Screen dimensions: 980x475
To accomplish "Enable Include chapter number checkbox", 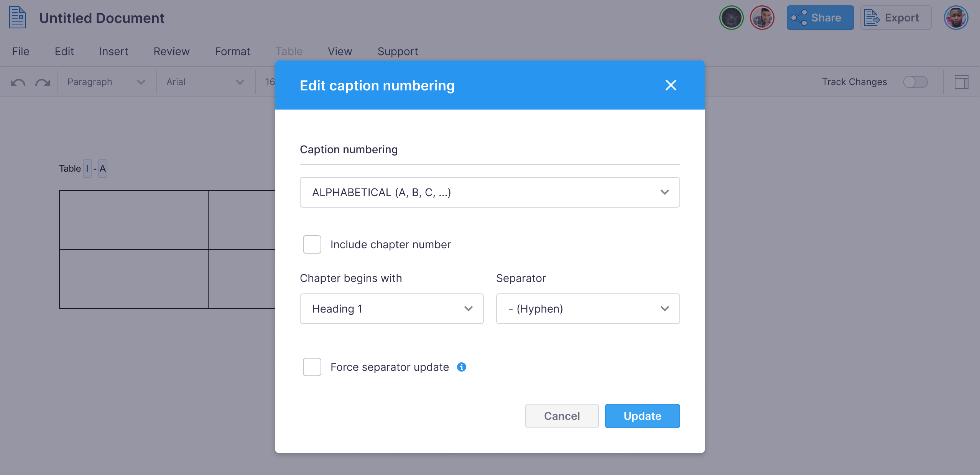I will (x=312, y=244).
